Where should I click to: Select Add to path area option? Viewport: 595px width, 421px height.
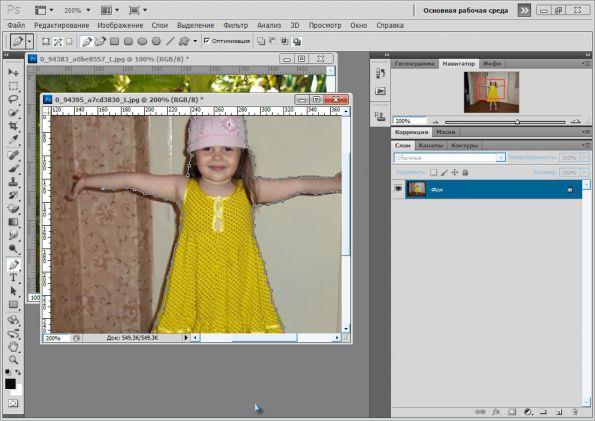click(x=261, y=41)
